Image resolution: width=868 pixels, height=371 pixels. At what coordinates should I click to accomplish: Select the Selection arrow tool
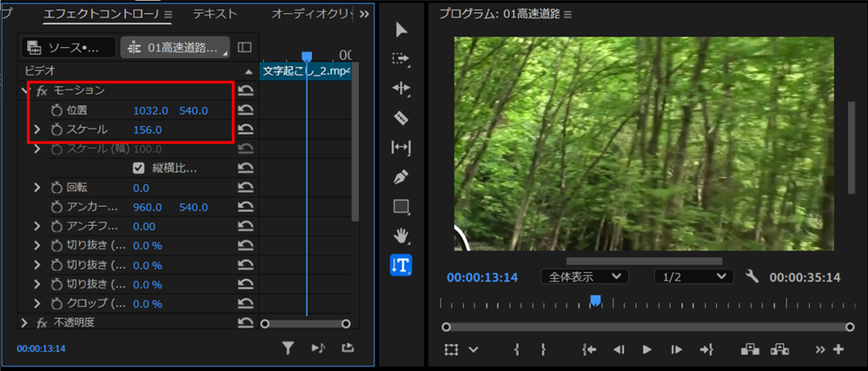(401, 30)
